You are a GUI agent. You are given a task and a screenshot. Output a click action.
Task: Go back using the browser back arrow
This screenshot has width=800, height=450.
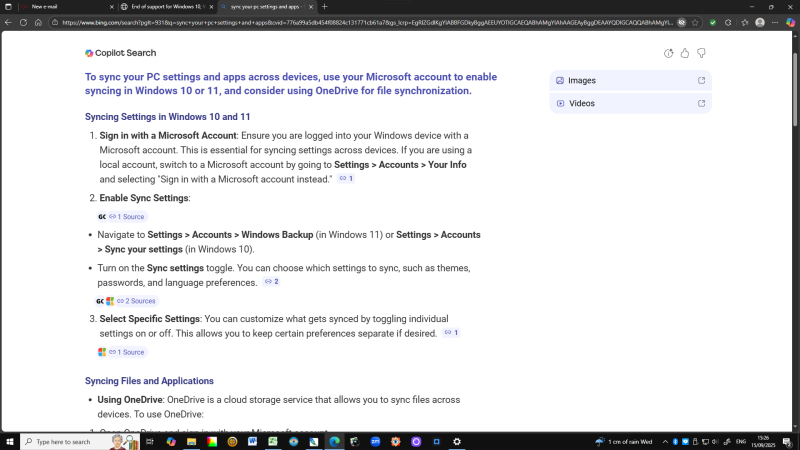[x=8, y=21]
